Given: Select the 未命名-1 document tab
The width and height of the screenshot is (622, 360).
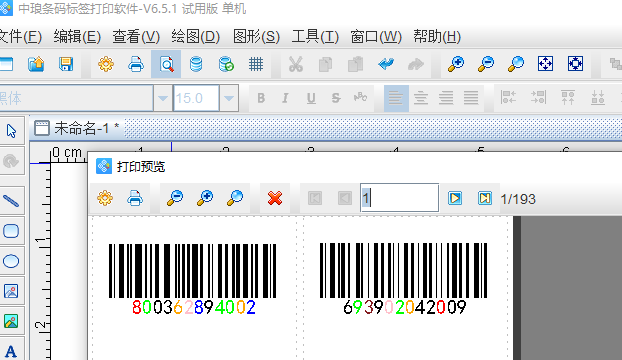Looking at the screenshot, I should (77, 128).
